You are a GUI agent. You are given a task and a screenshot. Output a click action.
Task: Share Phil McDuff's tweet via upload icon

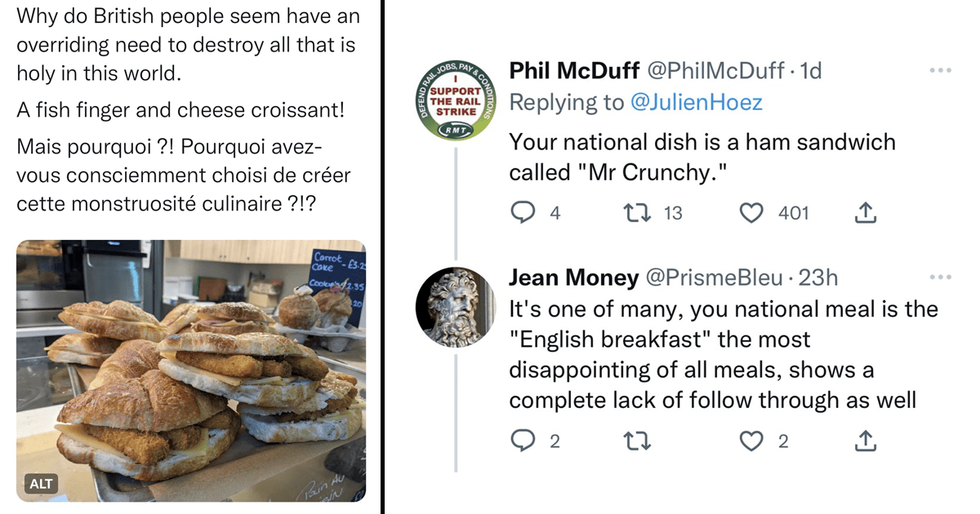tap(865, 213)
